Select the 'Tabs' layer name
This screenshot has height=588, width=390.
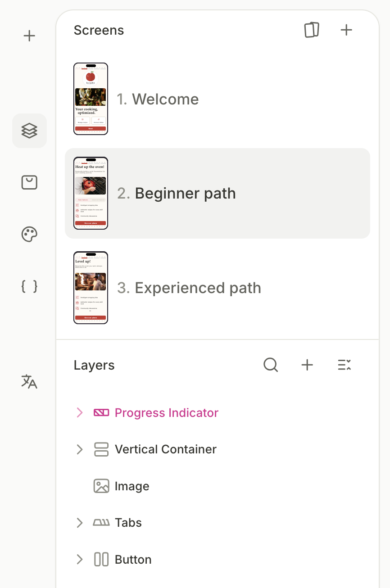click(x=128, y=523)
